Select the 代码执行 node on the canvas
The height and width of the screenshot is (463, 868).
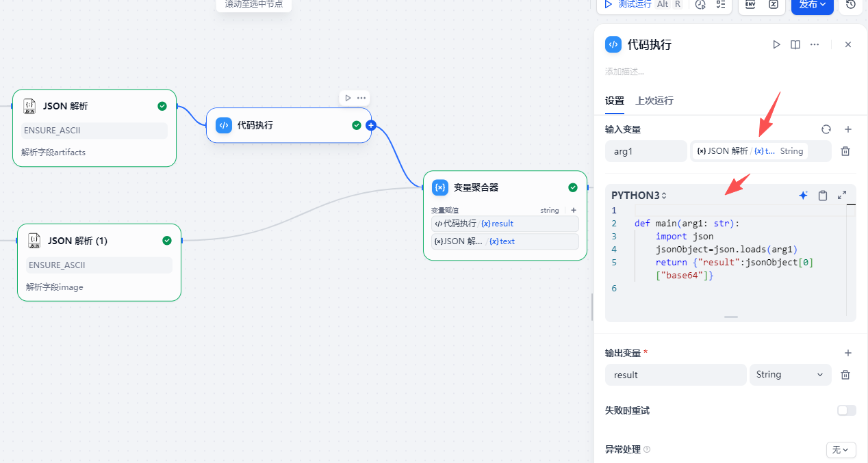[289, 125]
